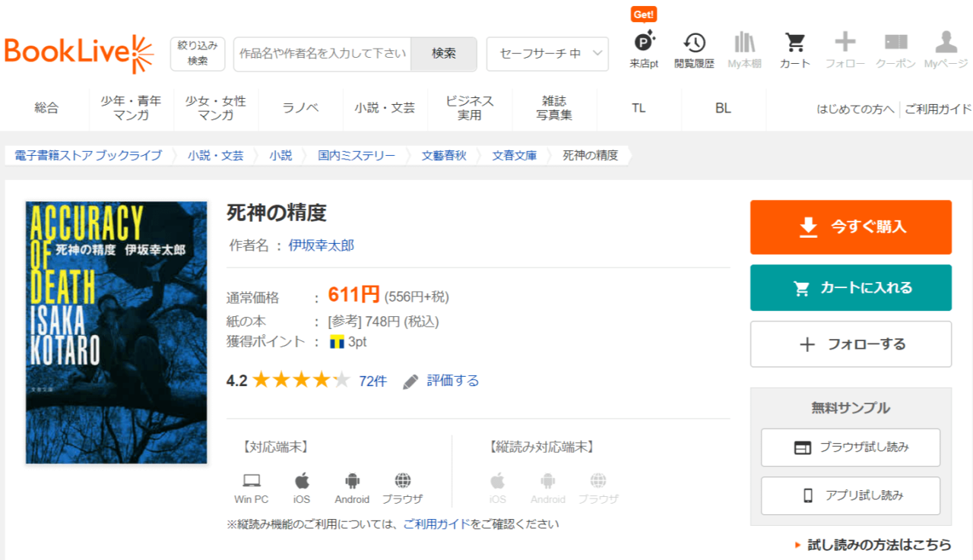Screen dimensions: 973x560
Task: Click the greyed Android icon under 縦読み対応端末
Action: click(x=548, y=480)
